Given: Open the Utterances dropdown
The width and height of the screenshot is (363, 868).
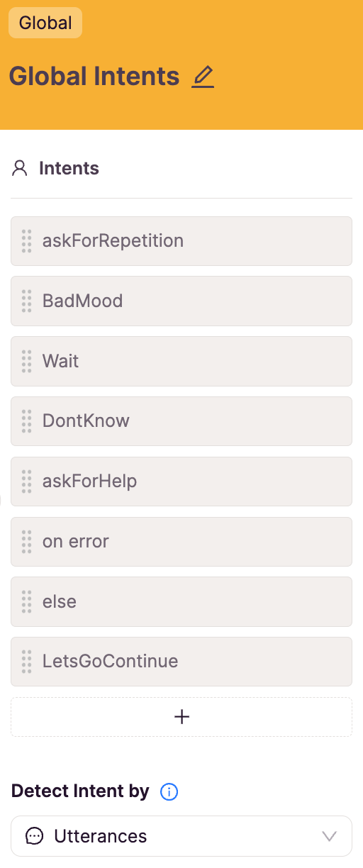Looking at the screenshot, I should tap(181, 836).
